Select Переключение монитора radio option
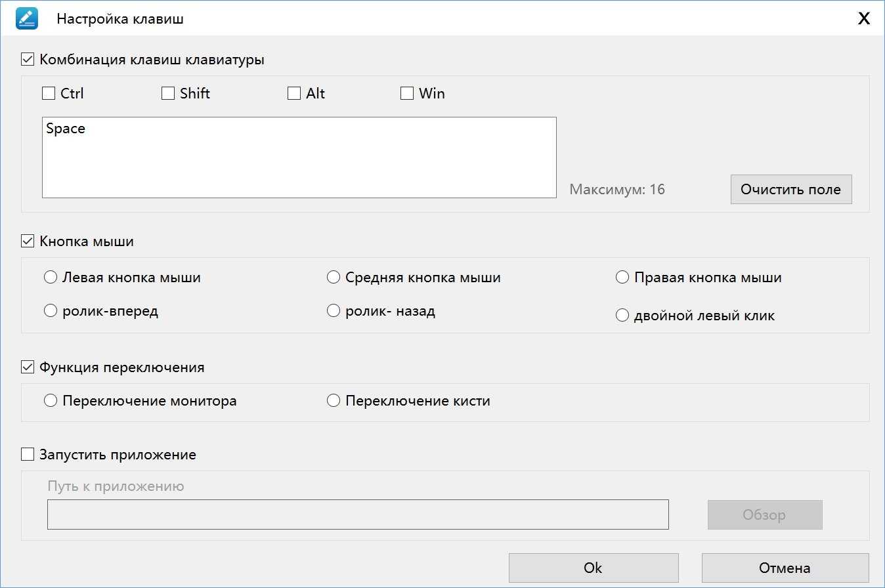The height and width of the screenshot is (588, 885). [51, 401]
